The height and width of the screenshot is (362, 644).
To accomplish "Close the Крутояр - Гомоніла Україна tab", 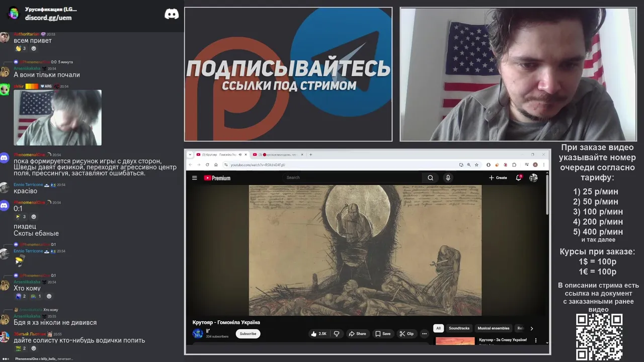I will (x=246, y=154).
